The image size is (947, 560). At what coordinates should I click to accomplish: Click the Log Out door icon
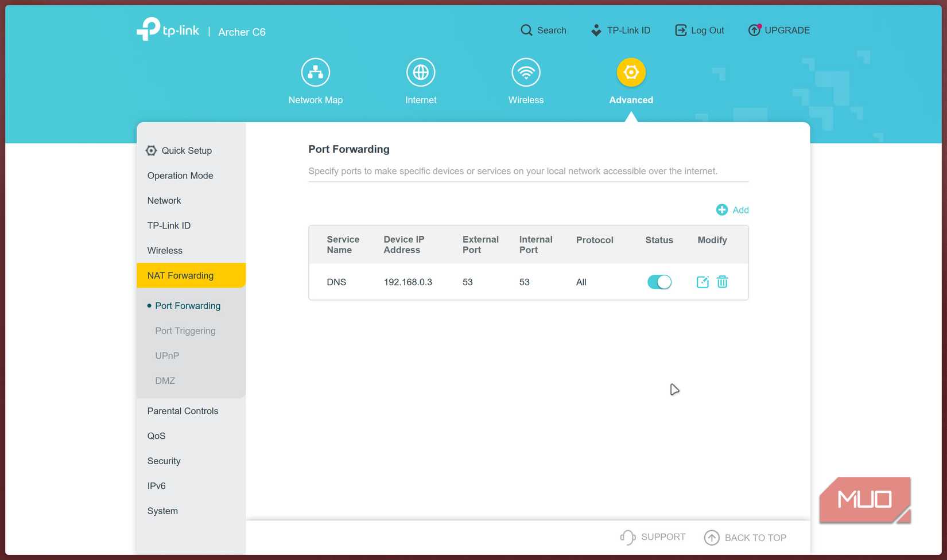[681, 30]
